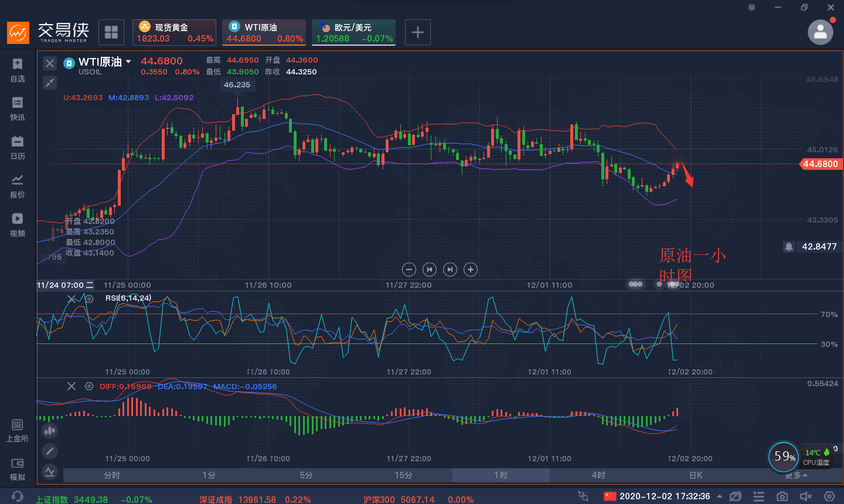Image resolution: width=844 pixels, height=504 pixels.
Task: Click the status bar date 2020-12-02 17:32:36
Action: (x=665, y=496)
